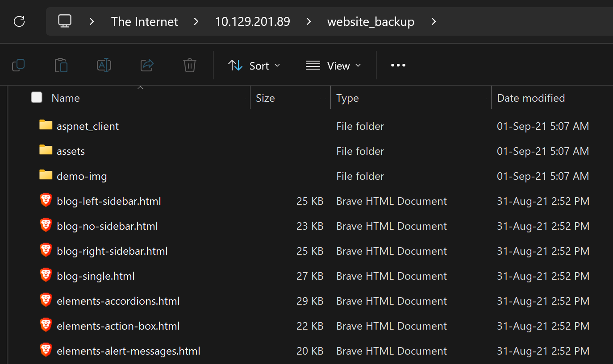Image resolution: width=613 pixels, height=364 pixels.
Task: Click the Delete trash icon
Action: (x=190, y=65)
